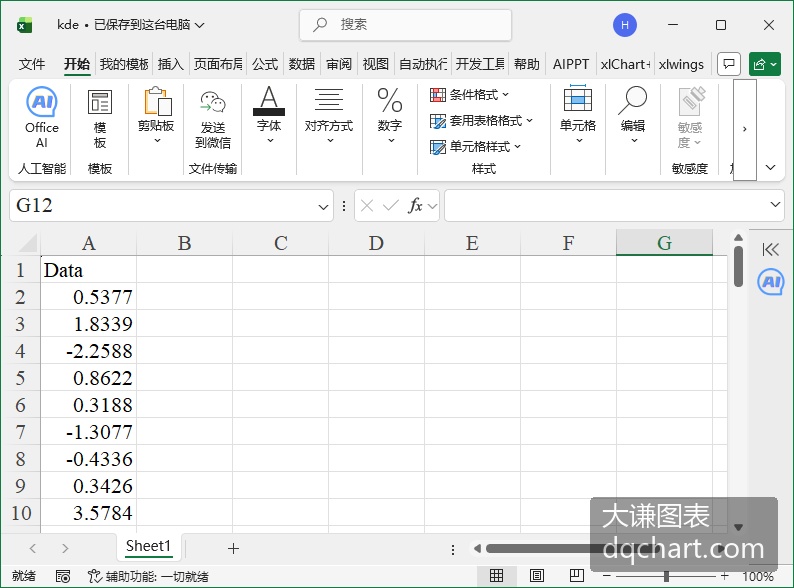Show more ribbon groups with right arrow

point(744,129)
